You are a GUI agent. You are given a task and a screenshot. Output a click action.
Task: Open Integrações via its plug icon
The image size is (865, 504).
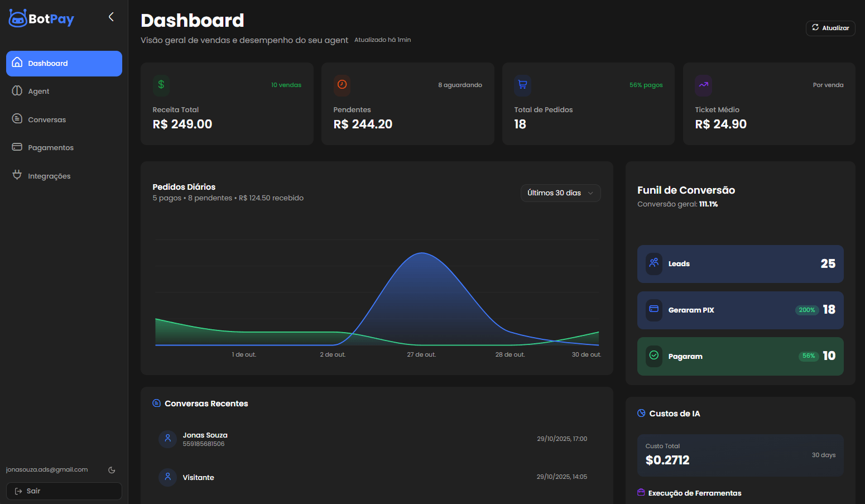pos(16,175)
